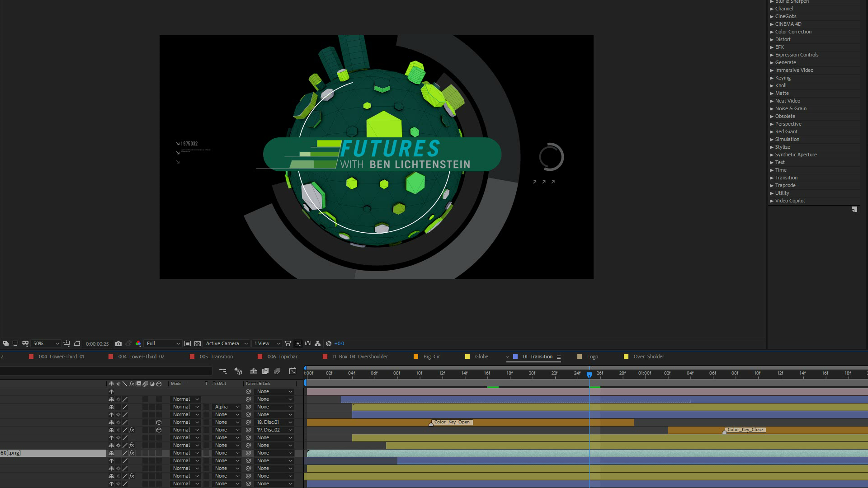Open the Active Camera view dropdown
The width and height of the screenshot is (868, 488).
click(x=227, y=344)
